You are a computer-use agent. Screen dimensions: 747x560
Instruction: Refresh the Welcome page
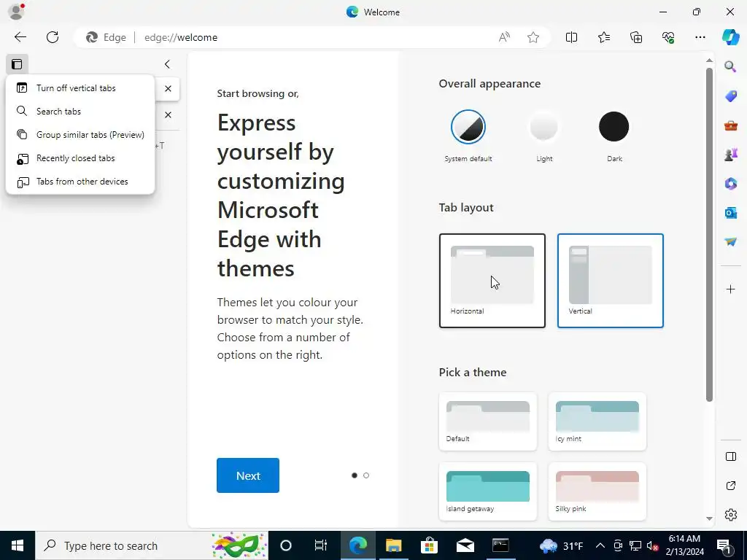[x=53, y=37]
